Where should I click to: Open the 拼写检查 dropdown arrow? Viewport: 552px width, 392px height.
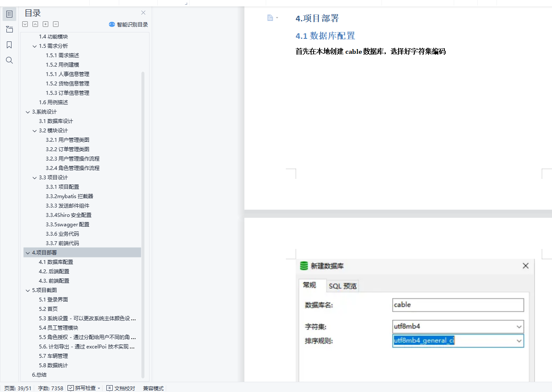(x=99, y=388)
